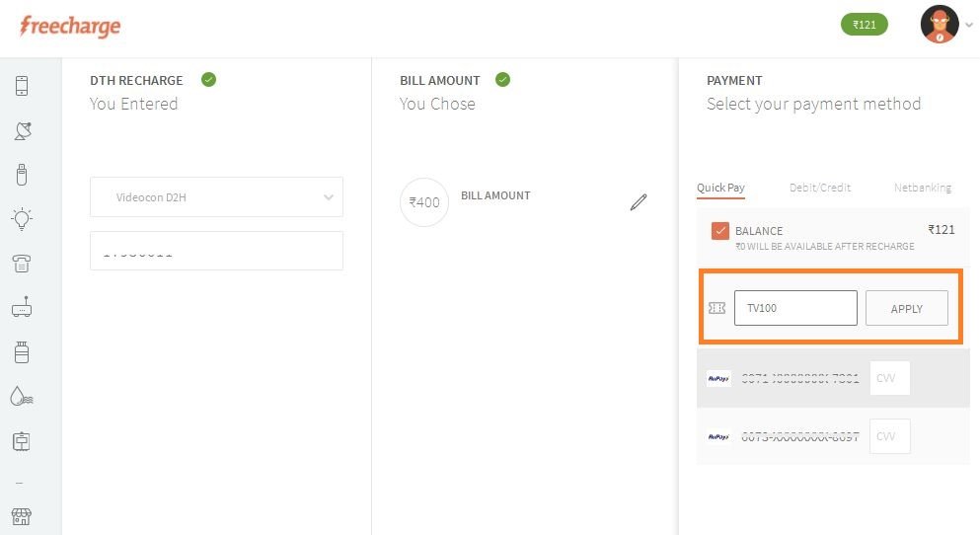Image resolution: width=980 pixels, height=535 pixels.
Task: Click the promo code coupon icon
Action: [x=716, y=308]
